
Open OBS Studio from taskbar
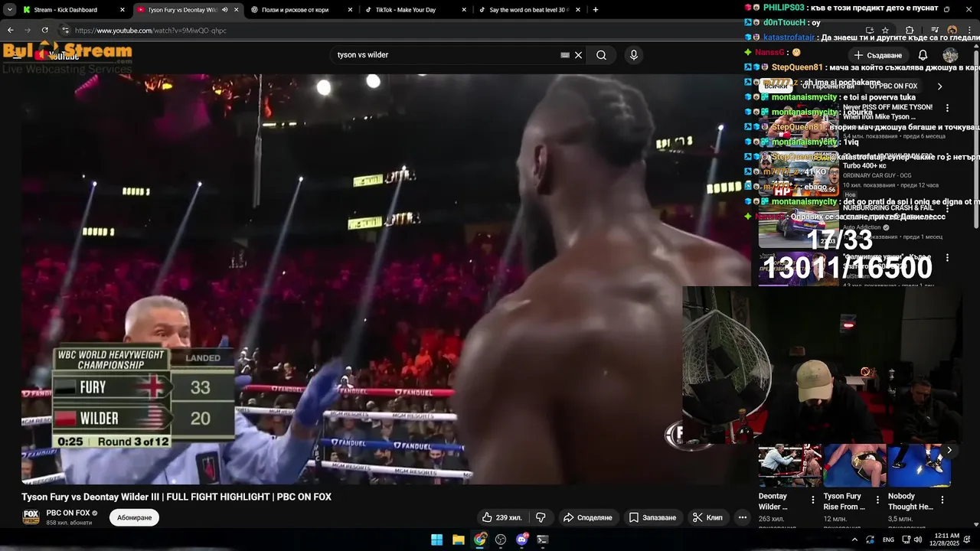(501, 540)
